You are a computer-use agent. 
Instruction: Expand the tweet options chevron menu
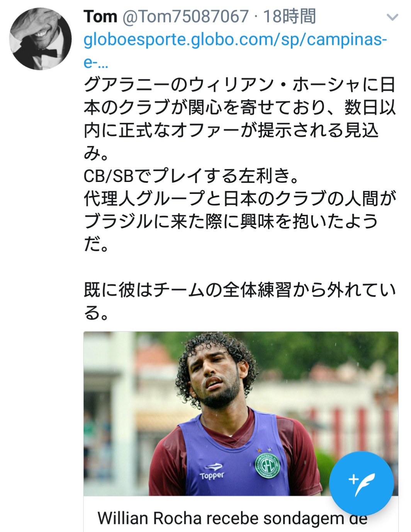click(392, 17)
